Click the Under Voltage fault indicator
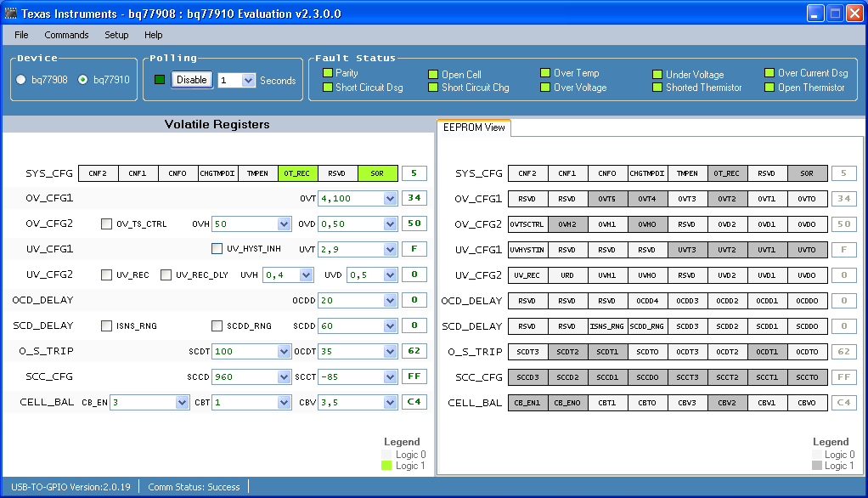Viewport: 868px width, 498px height. click(x=657, y=74)
